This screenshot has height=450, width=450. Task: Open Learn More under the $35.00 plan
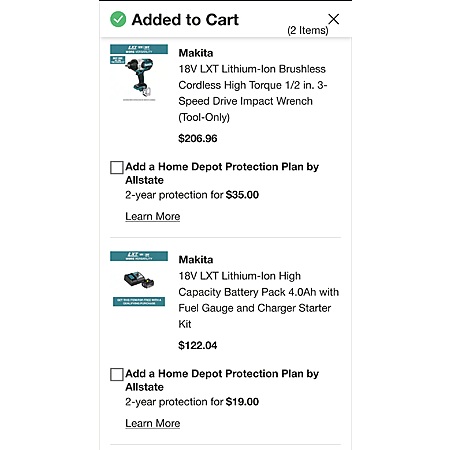(x=153, y=216)
